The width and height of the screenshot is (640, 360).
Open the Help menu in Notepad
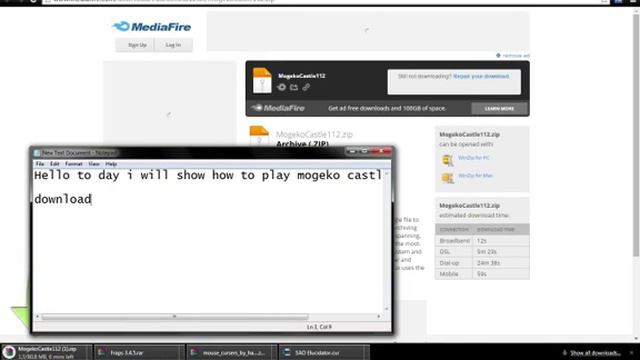[111, 164]
